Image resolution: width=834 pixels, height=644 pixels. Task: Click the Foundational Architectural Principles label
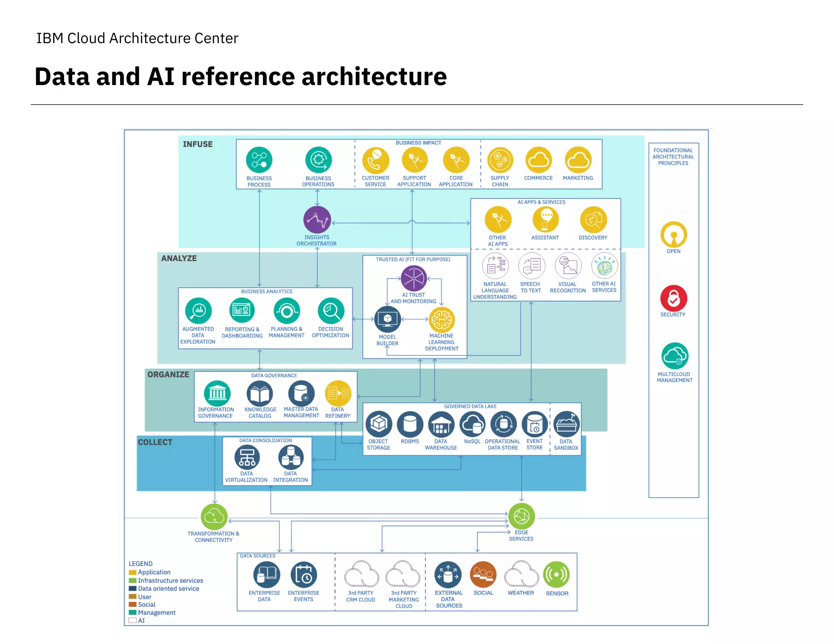tap(673, 157)
